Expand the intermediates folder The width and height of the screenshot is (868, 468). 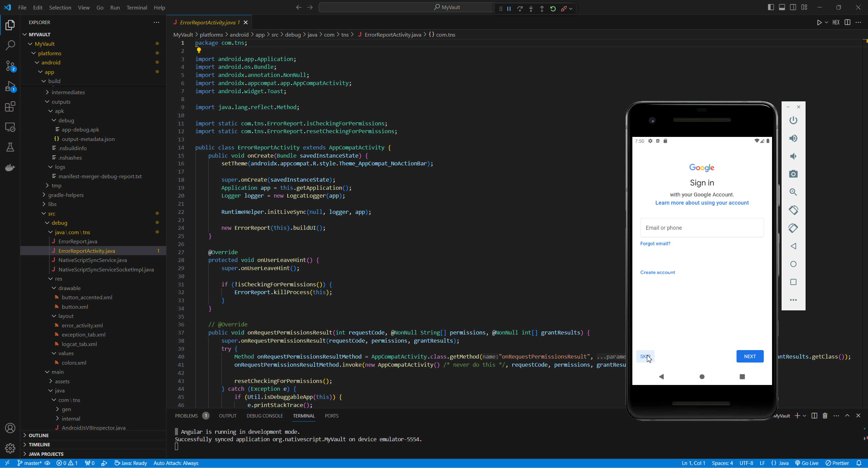pyautogui.click(x=68, y=92)
